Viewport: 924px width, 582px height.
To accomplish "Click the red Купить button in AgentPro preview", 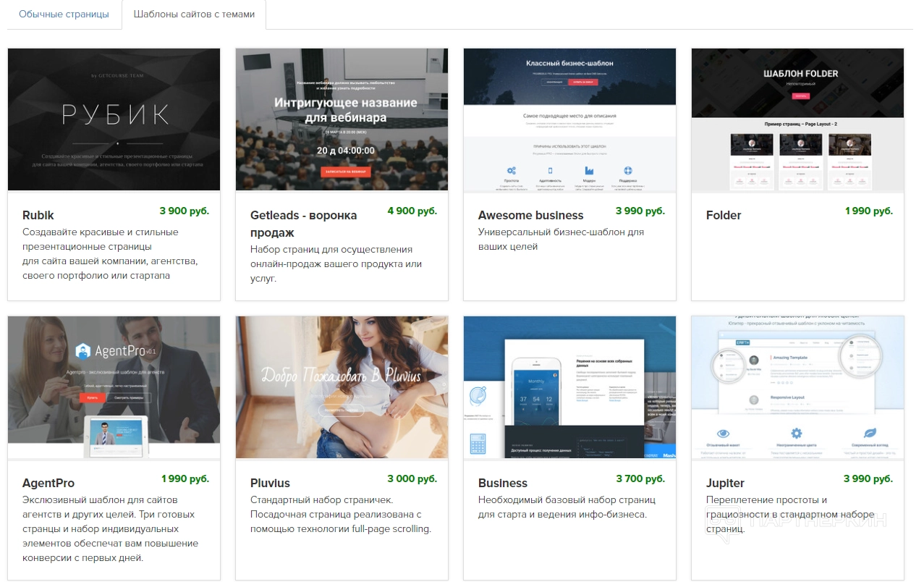I will tap(92, 397).
